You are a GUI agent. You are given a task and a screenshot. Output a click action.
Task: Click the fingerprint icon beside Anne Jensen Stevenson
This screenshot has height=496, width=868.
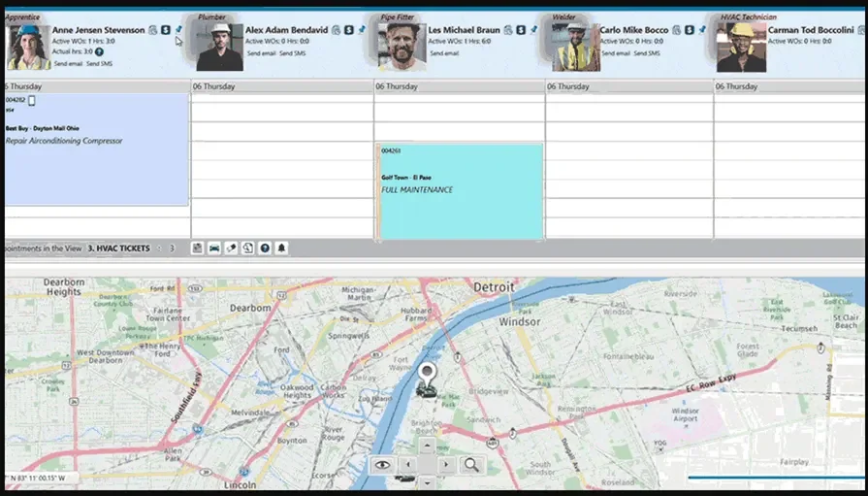coord(153,30)
